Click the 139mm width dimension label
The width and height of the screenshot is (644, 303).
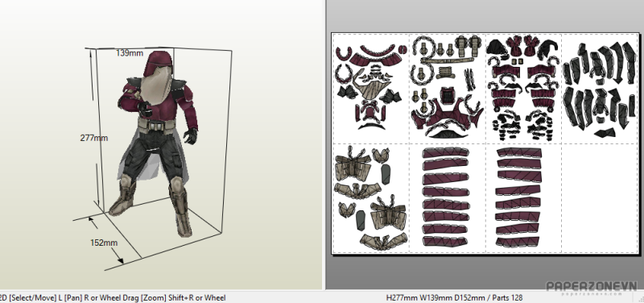tap(130, 53)
